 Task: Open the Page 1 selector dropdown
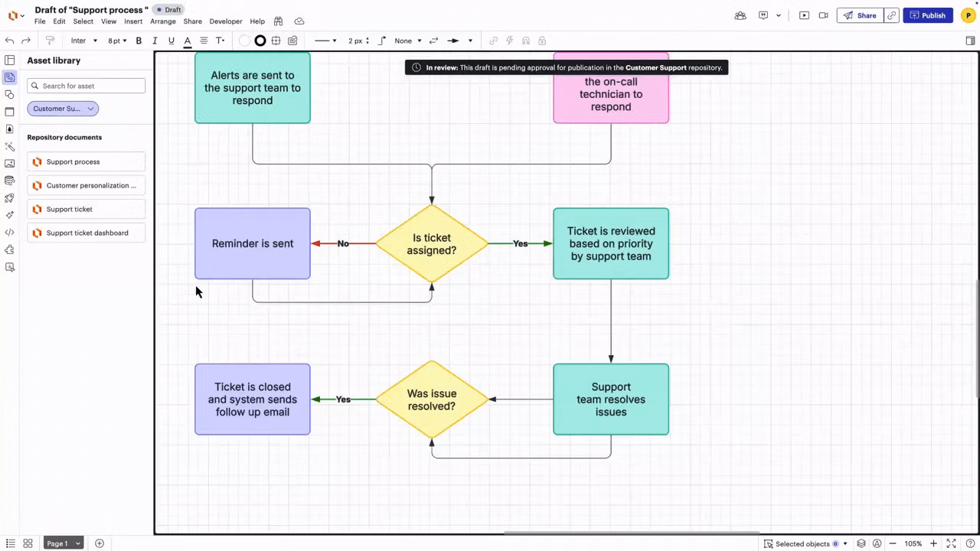[x=63, y=543]
